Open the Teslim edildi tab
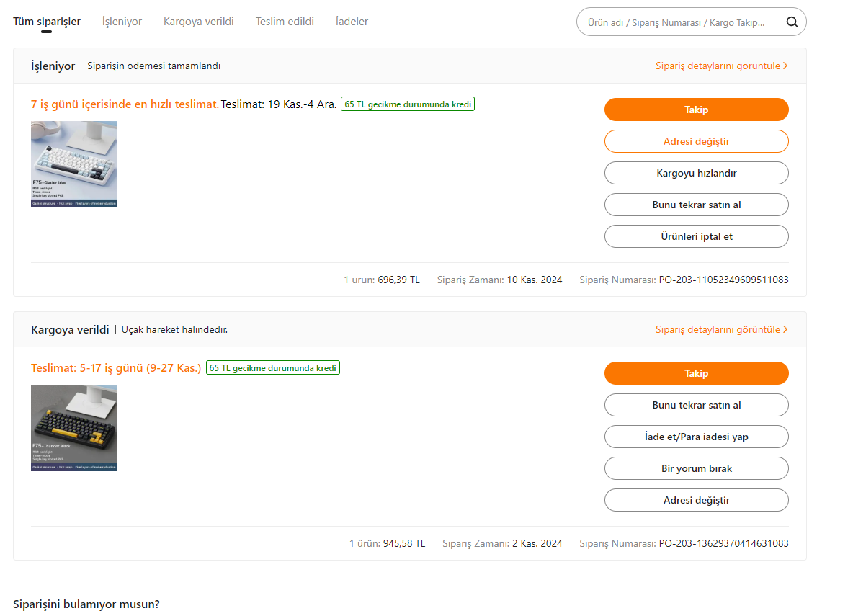 (x=285, y=22)
